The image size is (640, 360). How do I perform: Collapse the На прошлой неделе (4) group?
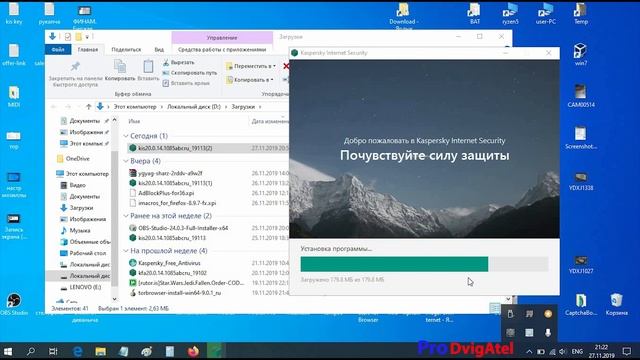126,251
